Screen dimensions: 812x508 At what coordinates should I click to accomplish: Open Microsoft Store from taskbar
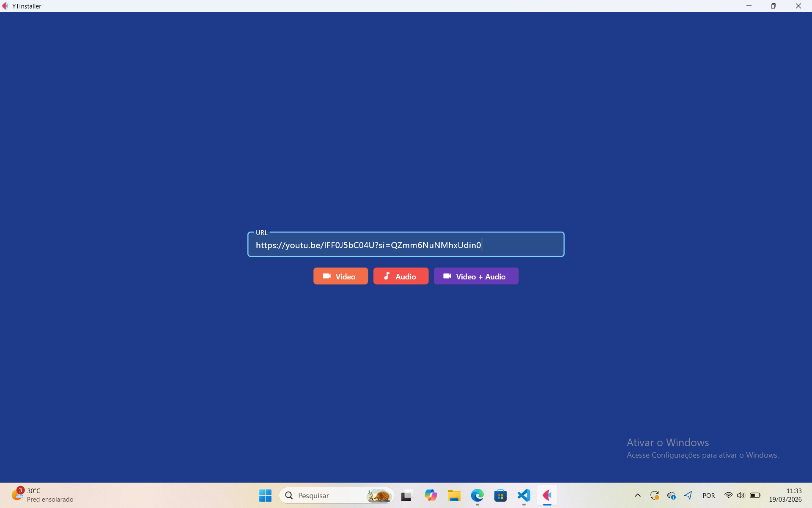500,495
